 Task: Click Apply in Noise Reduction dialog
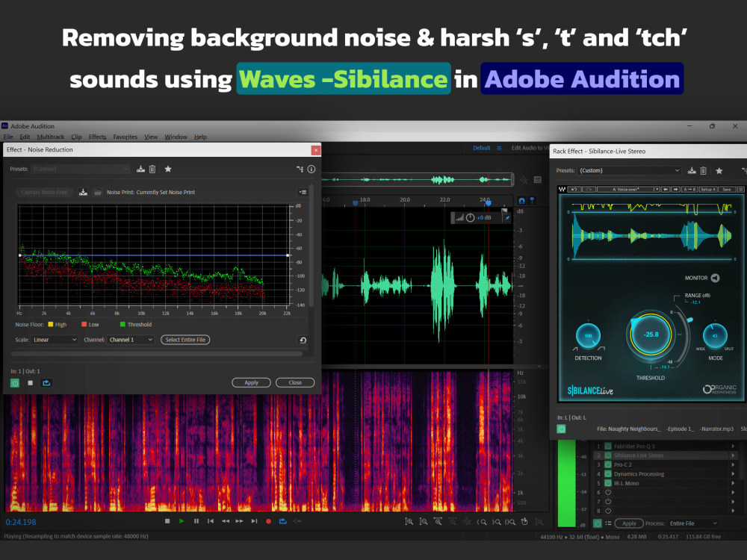[x=251, y=383]
